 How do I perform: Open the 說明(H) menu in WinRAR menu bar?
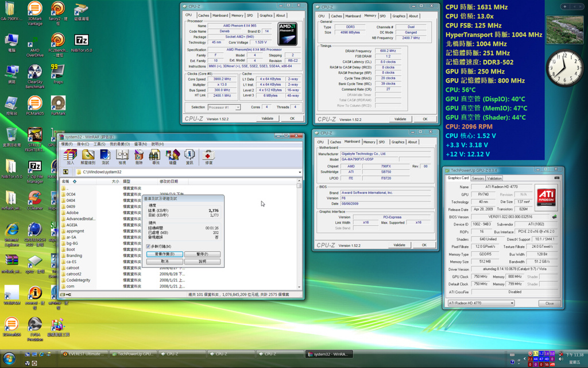(x=157, y=144)
